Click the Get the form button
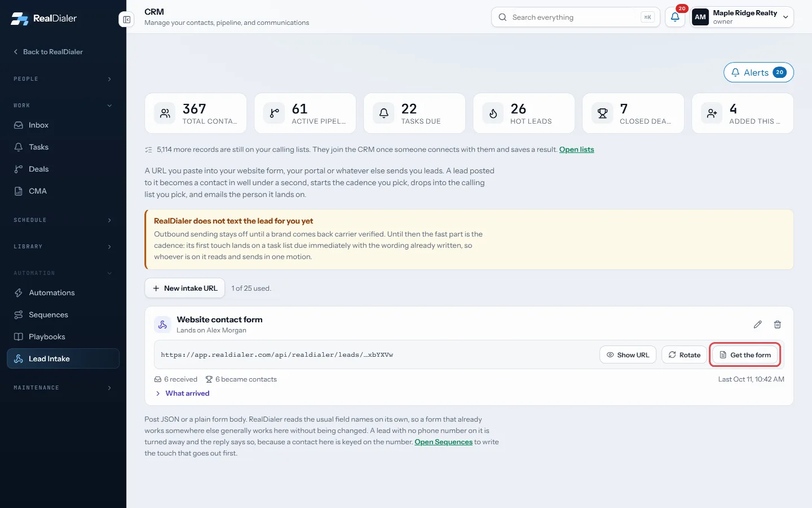The image size is (812, 508). pyautogui.click(x=745, y=355)
